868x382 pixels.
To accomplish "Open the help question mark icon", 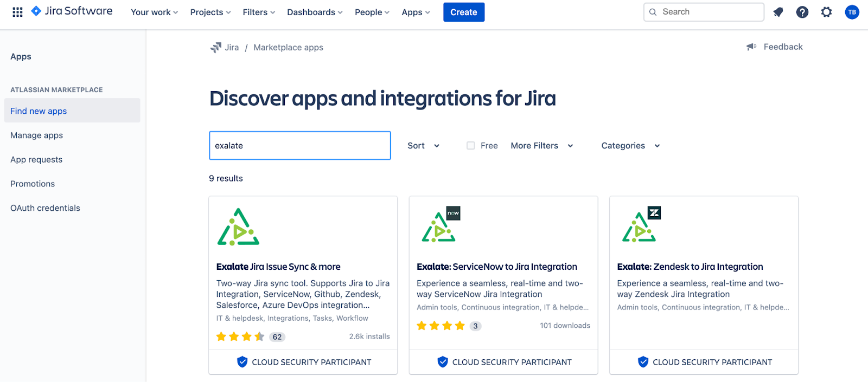I will [802, 12].
